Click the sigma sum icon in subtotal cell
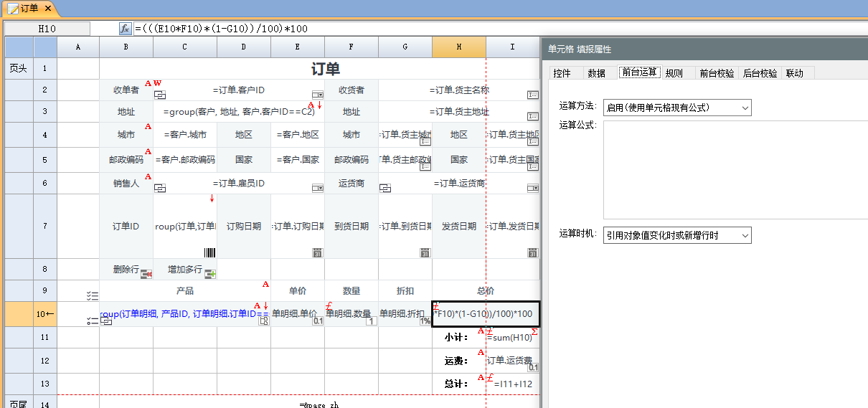 [534, 331]
